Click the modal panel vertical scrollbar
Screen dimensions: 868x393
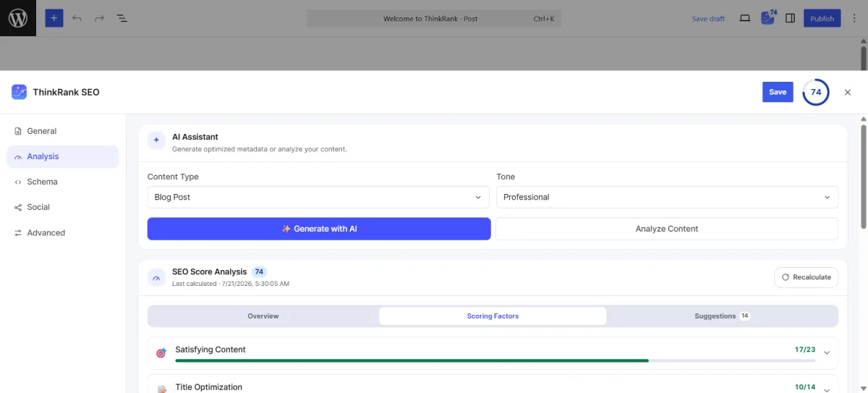click(x=863, y=177)
